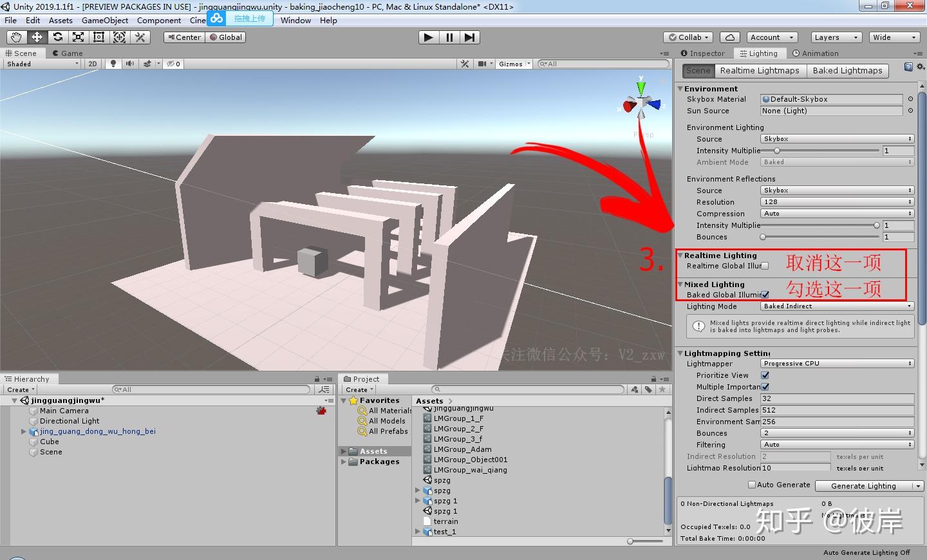Click the Scene orientation gizmo

[x=641, y=102]
